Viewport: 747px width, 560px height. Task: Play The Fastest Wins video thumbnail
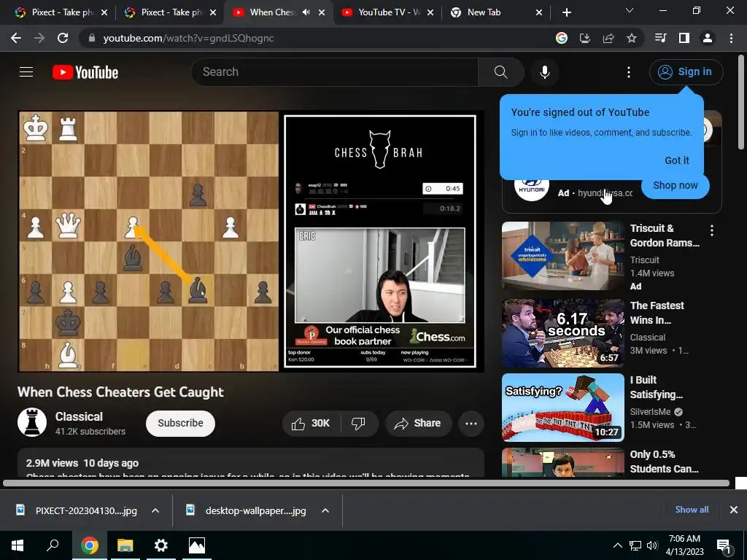click(x=562, y=332)
